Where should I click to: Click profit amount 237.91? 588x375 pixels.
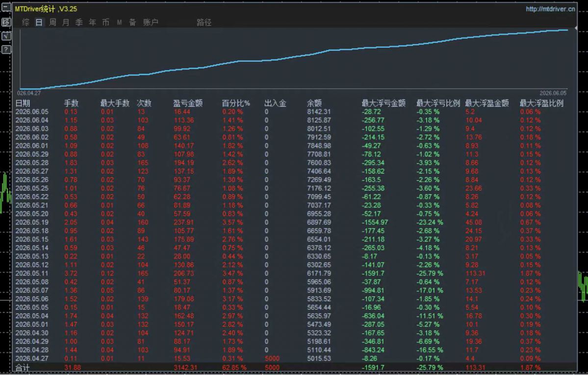[x=184, y=223]
